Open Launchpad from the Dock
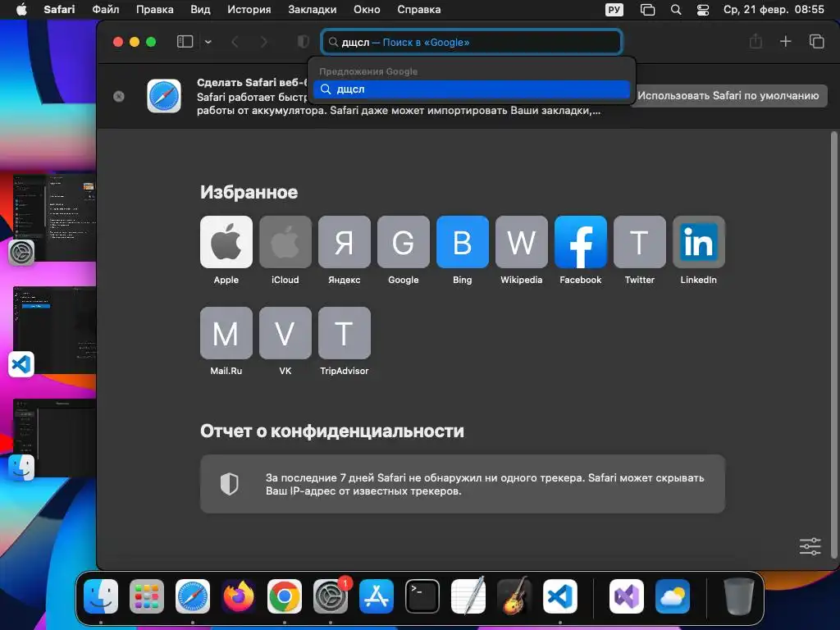The height and width of the screenshot is (630, 840). [147, 596]
